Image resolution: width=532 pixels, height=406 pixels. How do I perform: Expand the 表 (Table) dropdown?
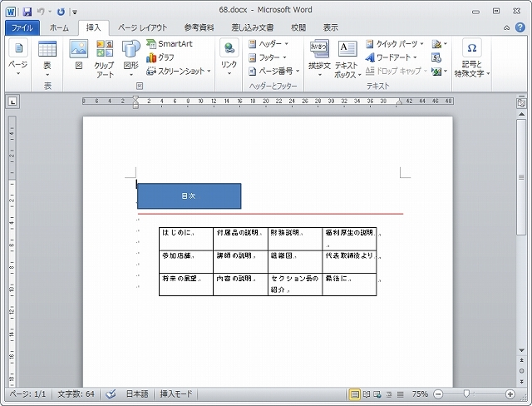47,57
